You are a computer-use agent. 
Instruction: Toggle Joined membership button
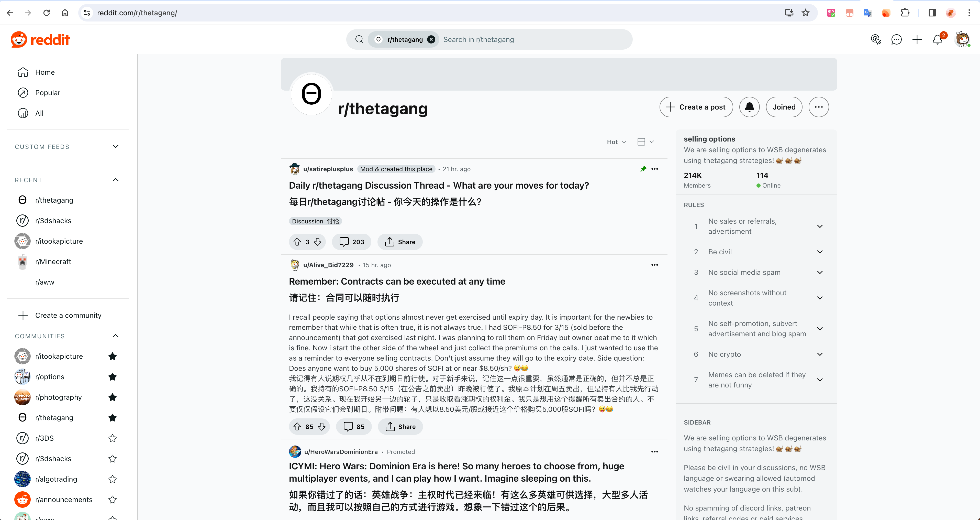[x=784, y=107]
